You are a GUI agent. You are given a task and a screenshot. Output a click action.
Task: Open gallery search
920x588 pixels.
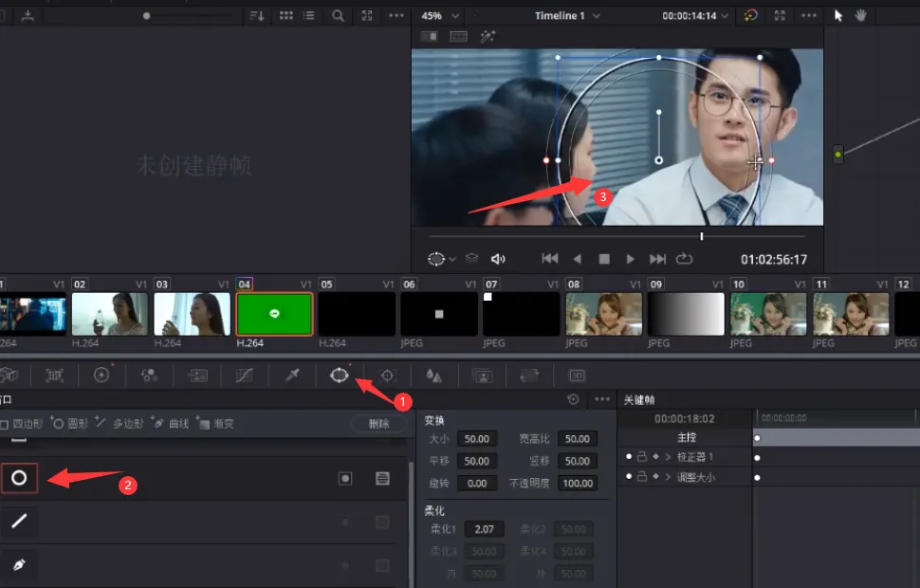click(x=338, y=16)
